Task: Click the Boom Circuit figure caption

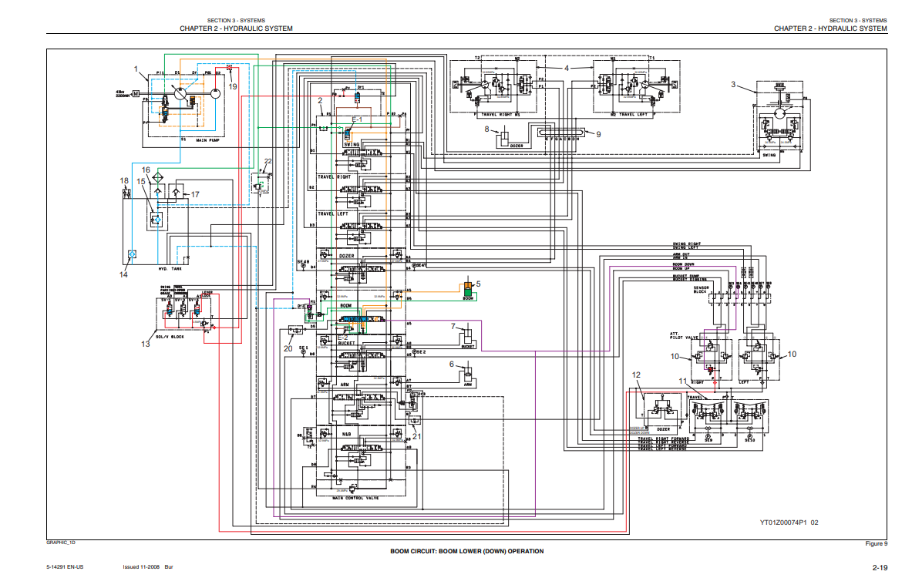Action: click(x=466, y=551)
